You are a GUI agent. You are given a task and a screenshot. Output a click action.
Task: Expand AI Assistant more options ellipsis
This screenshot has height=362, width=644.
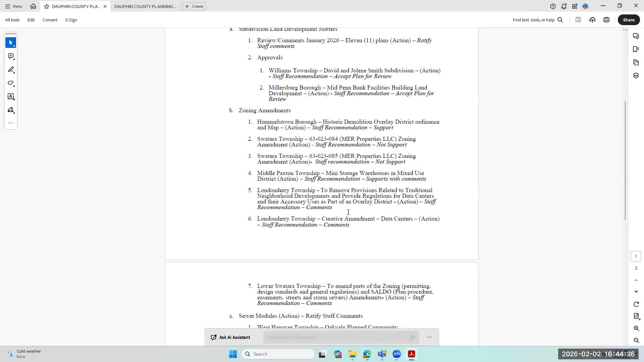(x=429, y=337)
